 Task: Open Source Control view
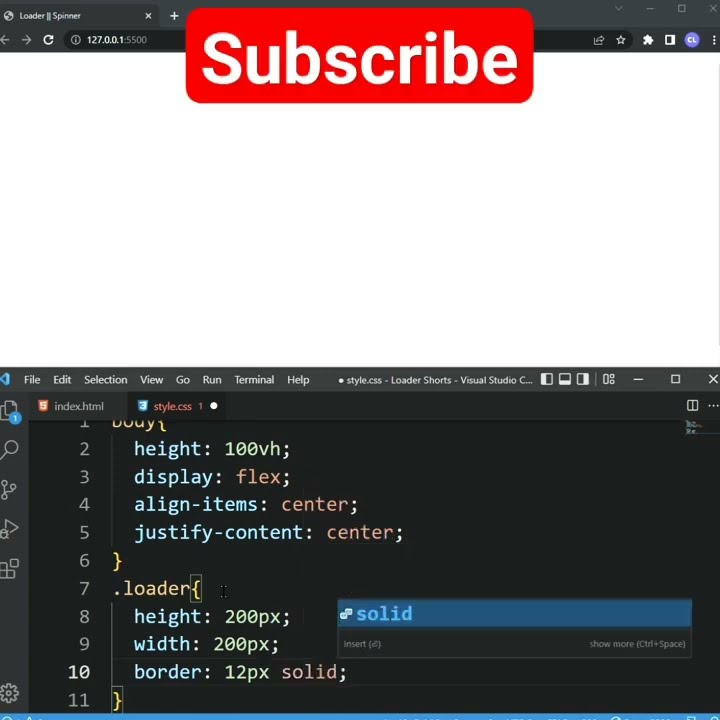click(8, 489)
